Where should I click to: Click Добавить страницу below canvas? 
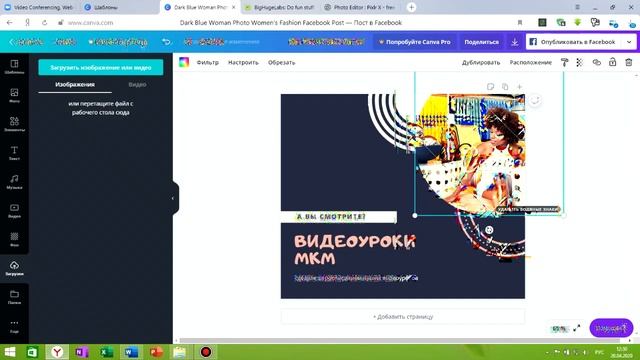click(403, 317)
